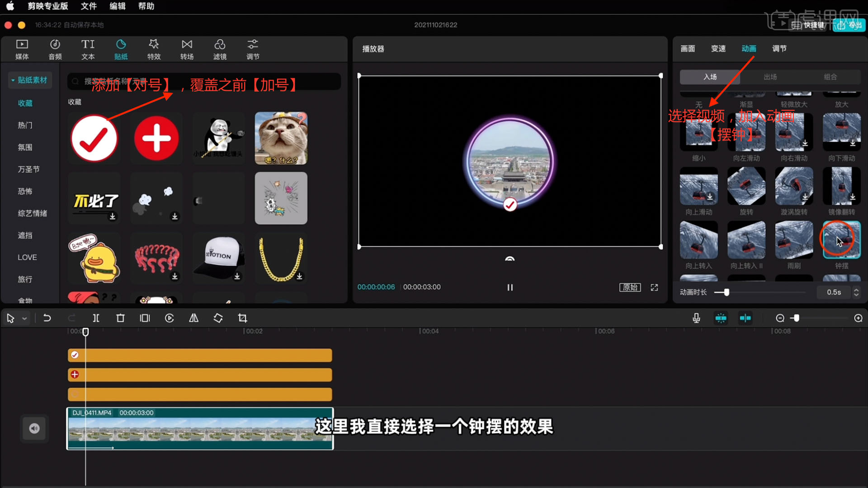The height and width of the screenshot is (488, 868).
Task: Open the 贴纸 sticker panel
Action: [x=121, y=49]
